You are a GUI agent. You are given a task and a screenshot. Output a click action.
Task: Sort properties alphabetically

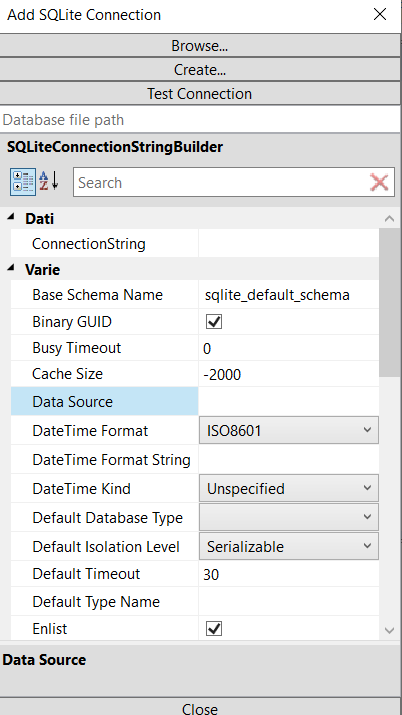click(x=49, y=181)
